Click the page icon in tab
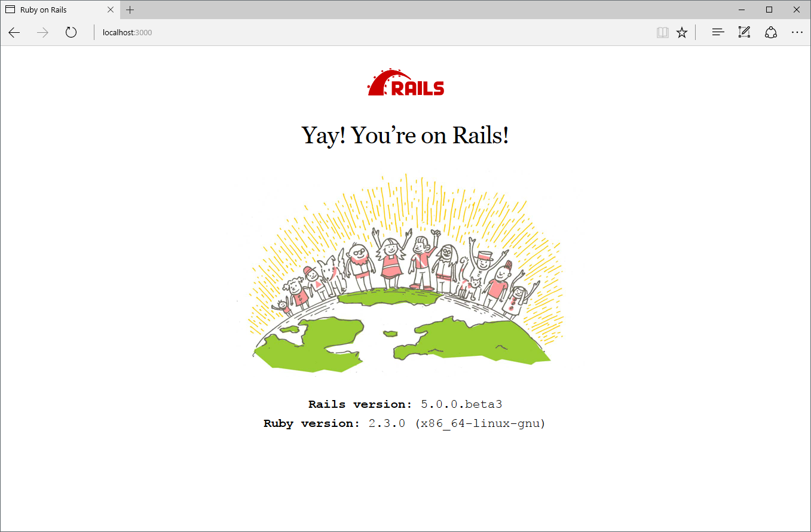The height and width of the screenshot is (532, 811). click(x=10, y=10)
